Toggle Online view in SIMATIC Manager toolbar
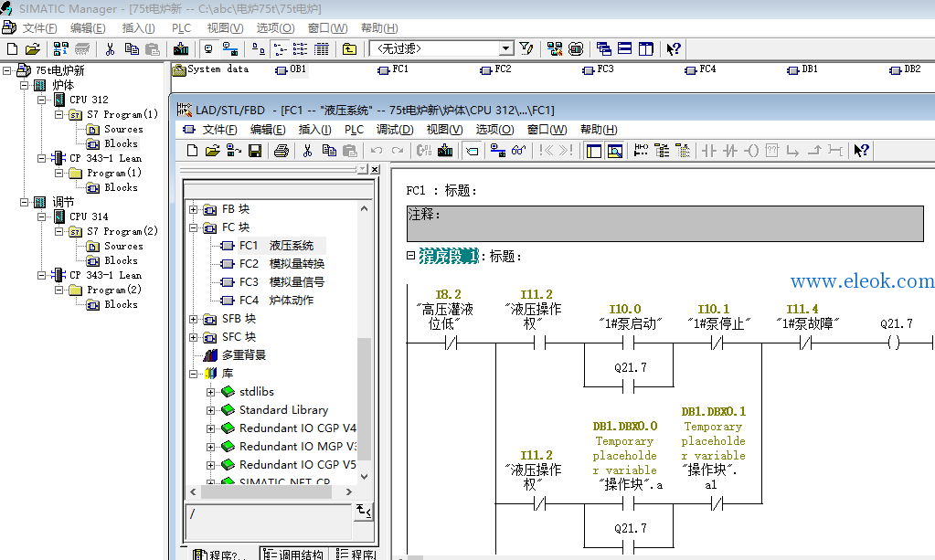 [230, 48]
